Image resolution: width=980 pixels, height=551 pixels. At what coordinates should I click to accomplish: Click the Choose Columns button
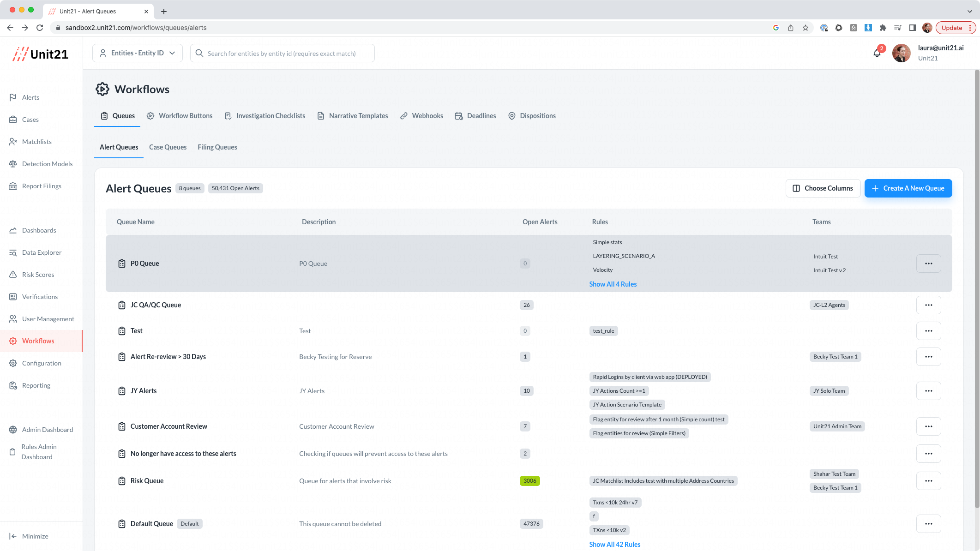click(823, 188)
